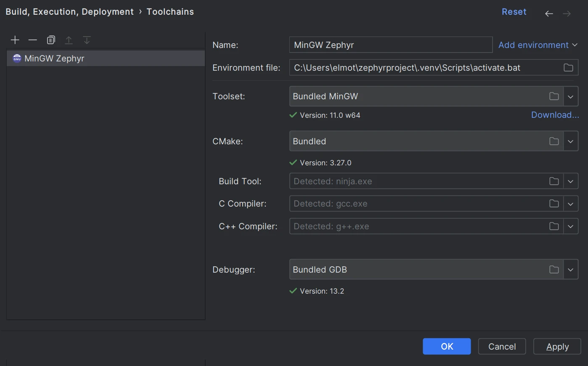Browse for Toolset path folder icon
588x366 pixels.
pyautogui.click(x=554, y=96)
